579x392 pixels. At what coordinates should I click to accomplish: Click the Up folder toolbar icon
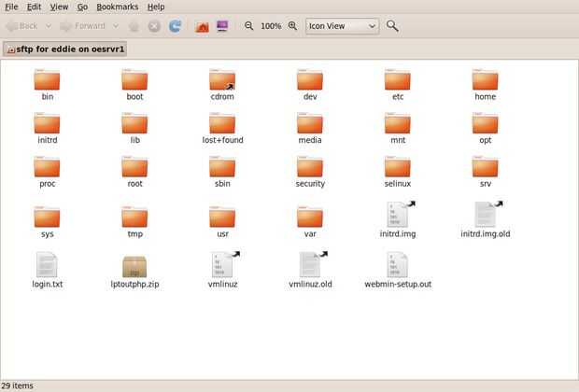pyautogui.click(x=134, y=26)
